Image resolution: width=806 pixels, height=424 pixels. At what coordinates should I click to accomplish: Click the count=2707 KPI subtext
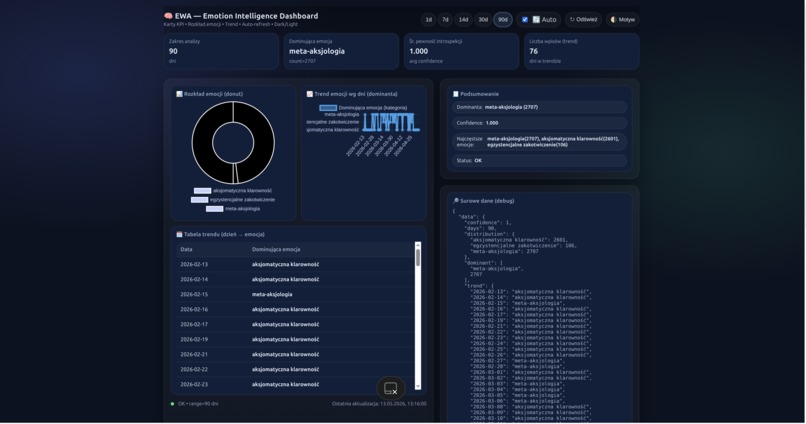click(302, 61)
